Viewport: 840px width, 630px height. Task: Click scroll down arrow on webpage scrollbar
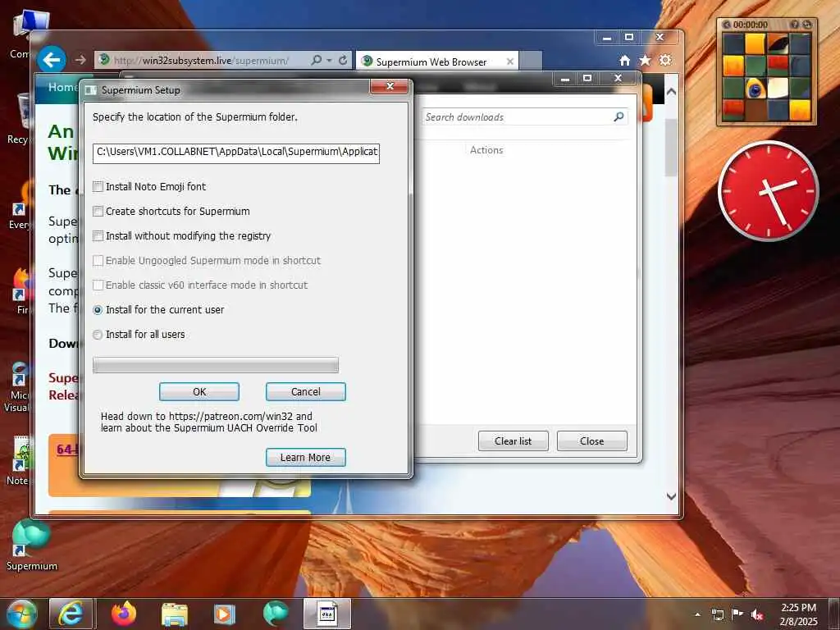[x=671, y=496]
